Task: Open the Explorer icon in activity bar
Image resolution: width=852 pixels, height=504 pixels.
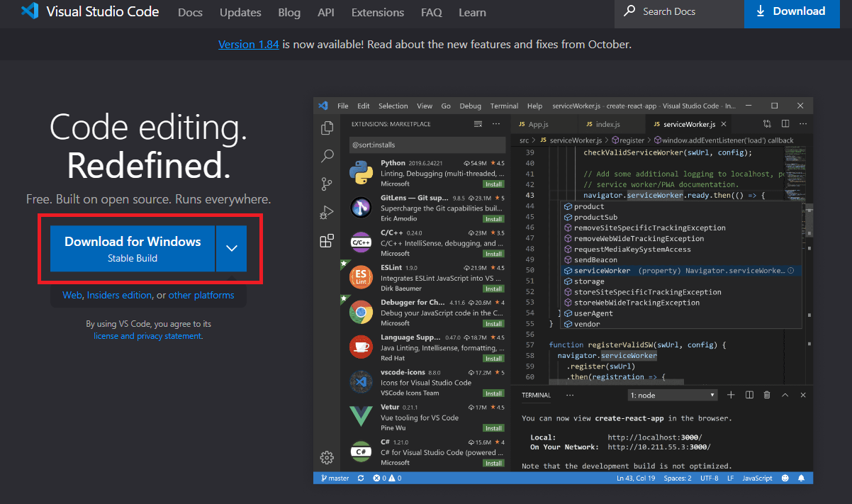Action: 327,128
